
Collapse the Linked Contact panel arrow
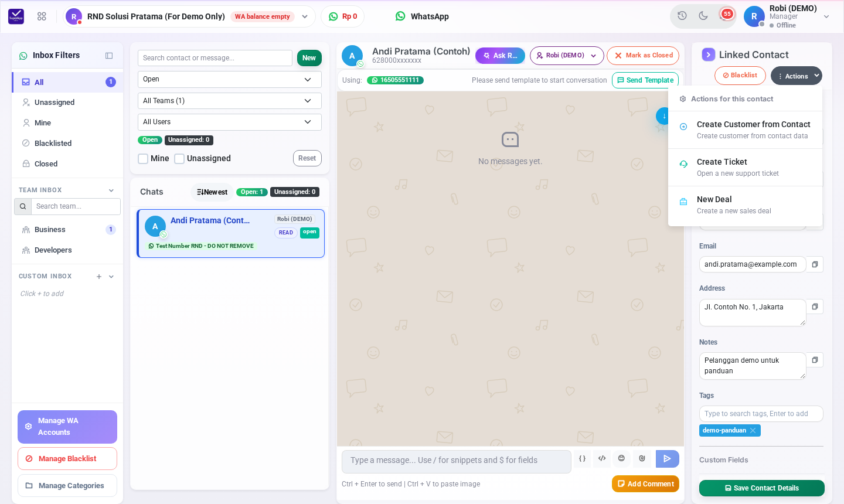(709, 55)
